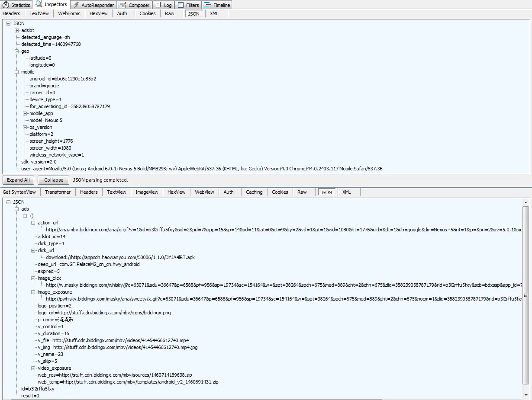
Task: Toggle the Filters tab checkbox
Action: pyautogui.click(x=181, y=5)
